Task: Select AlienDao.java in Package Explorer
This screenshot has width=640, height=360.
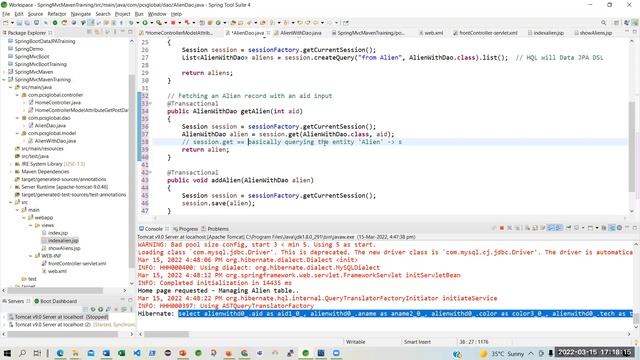Action: pos(50,125)
